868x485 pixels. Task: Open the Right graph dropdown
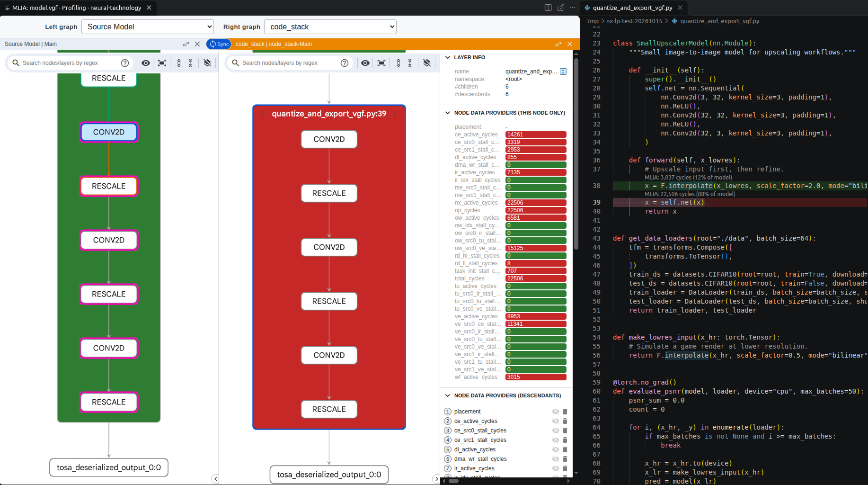(x=330, y=27)
